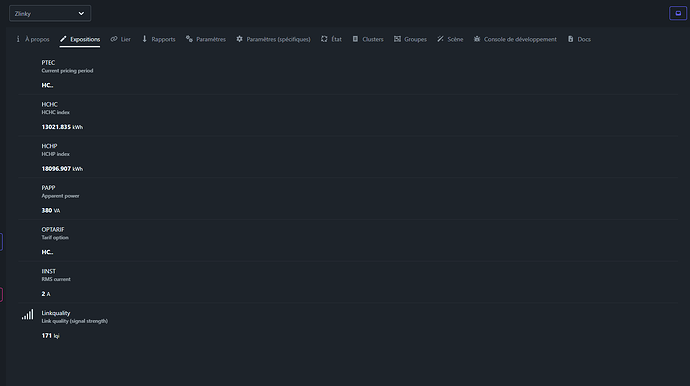
Task: Click the info icon beside À propos
Action: [18, 39]
